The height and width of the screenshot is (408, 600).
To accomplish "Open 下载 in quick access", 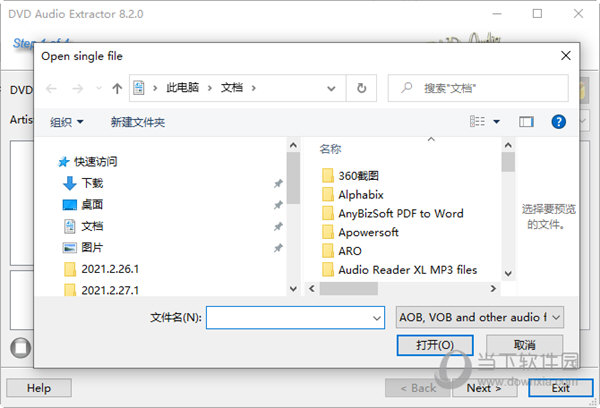I will 83,183.
